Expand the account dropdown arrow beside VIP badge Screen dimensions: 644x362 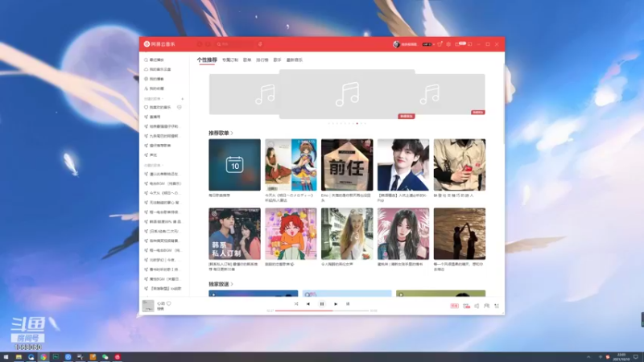pos(434,44)
